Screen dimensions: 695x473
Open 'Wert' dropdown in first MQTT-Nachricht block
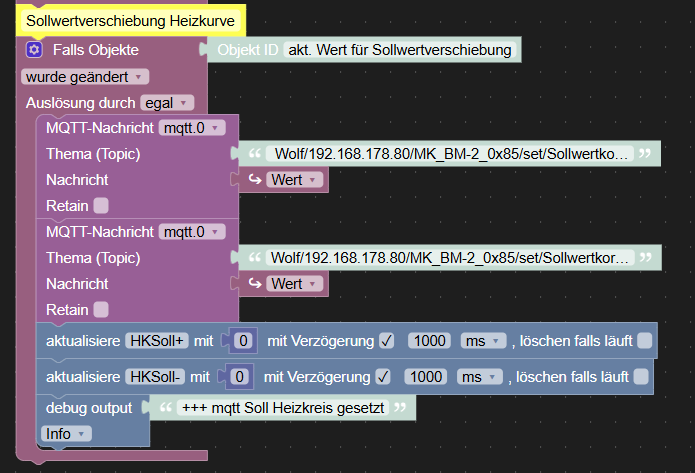(x=294, y=180)
